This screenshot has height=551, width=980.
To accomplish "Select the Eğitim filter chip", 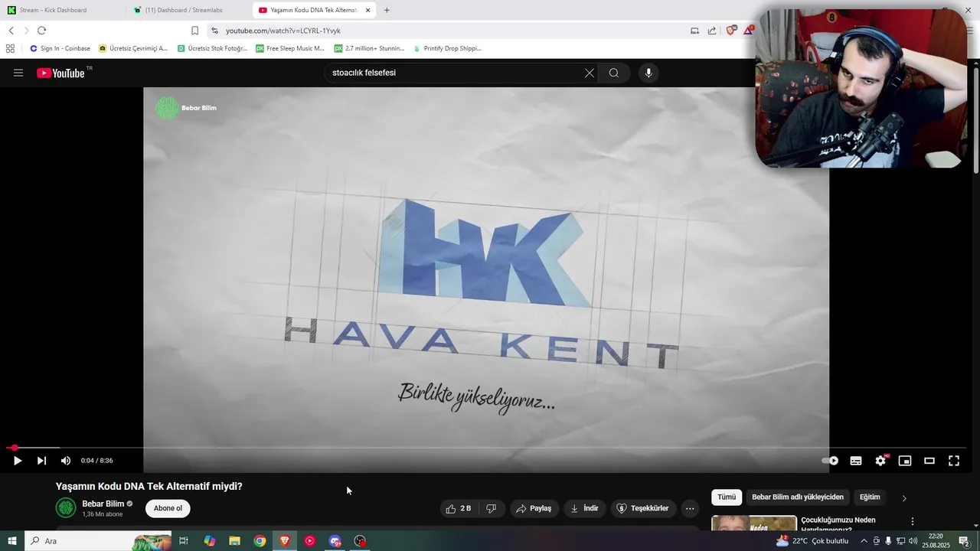I will (870, 497).
